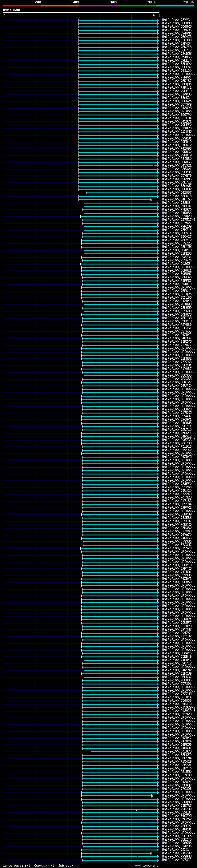Open hit UniRef100_Q8VYG4
The image size is (197, 868).
[177, 20]
